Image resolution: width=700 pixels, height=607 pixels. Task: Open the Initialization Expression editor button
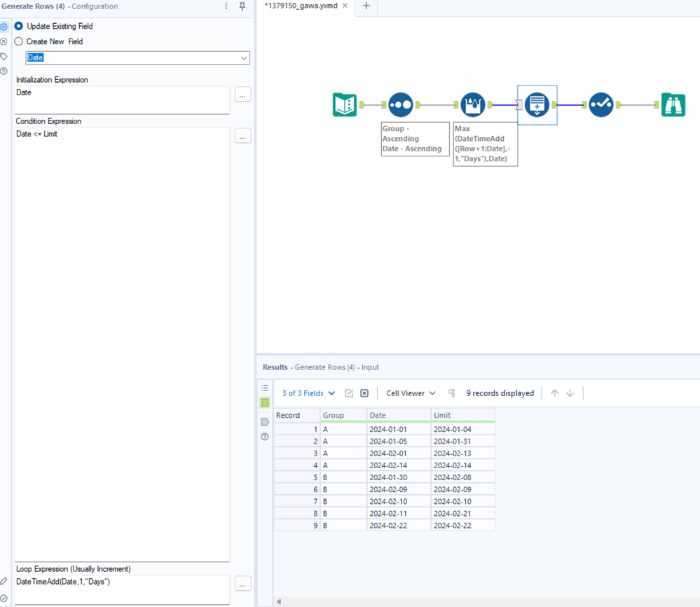click(243, 94)
